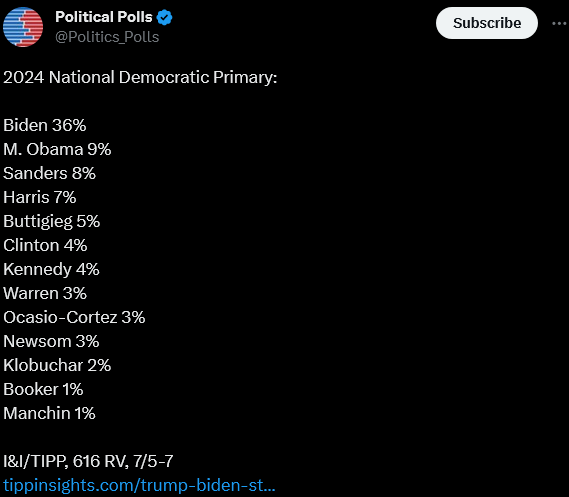Click the Subscribe button
The image size is (569, 497).
(x=487, y=23)
